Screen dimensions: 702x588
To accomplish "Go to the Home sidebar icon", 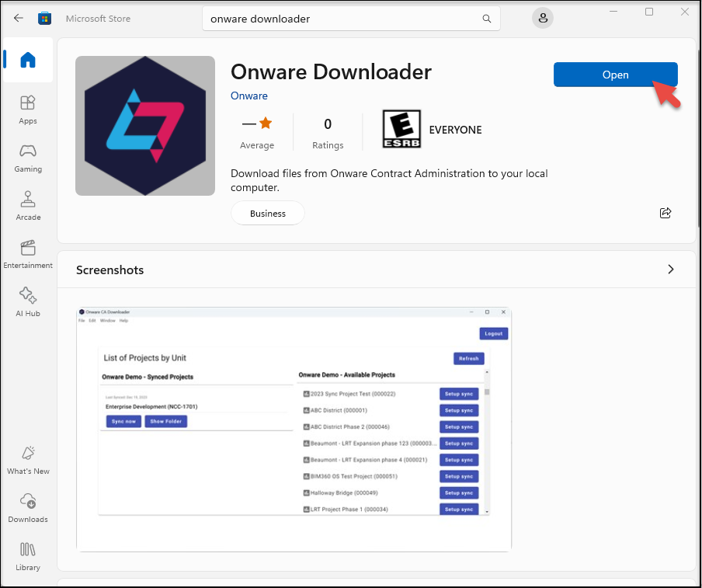I will (x=28, y=60).
